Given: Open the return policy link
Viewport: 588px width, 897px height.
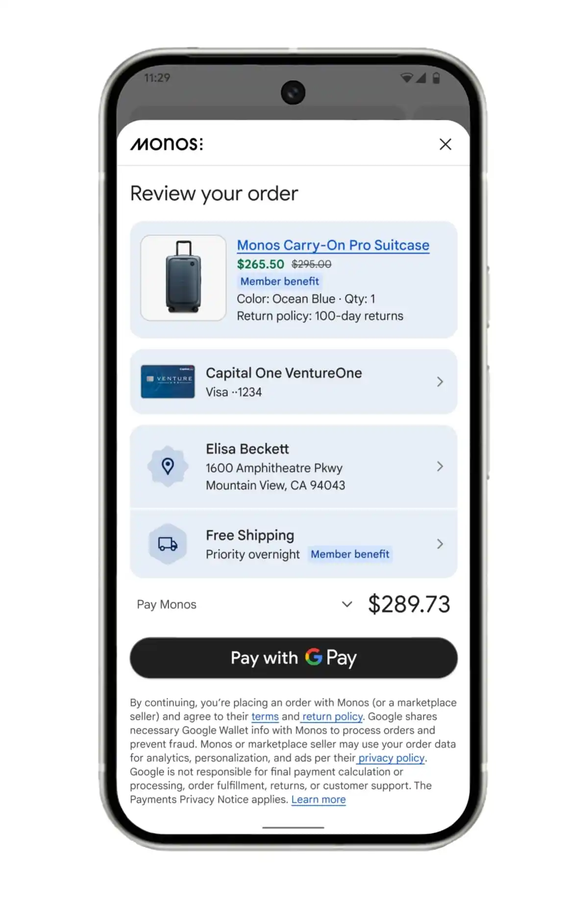Looking at the screenshot, I should pyautogui.click(x=332, y=717).
